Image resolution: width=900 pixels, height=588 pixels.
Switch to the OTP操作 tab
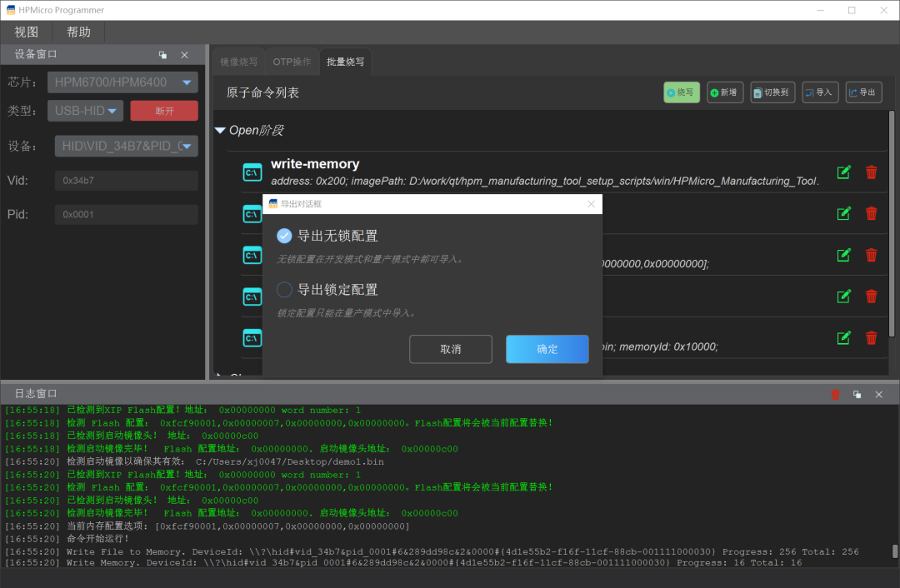pyautogui.click(x=292, y=62)
